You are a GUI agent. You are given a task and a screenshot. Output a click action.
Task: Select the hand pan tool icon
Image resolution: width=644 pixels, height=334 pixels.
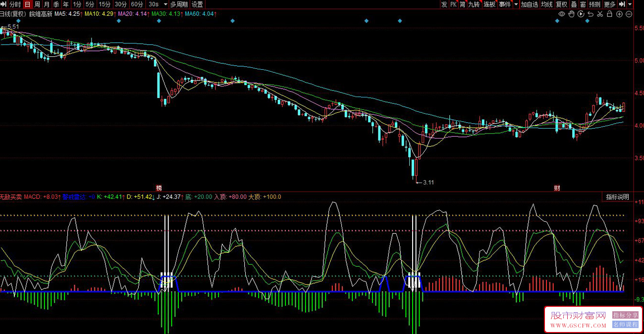571,14
